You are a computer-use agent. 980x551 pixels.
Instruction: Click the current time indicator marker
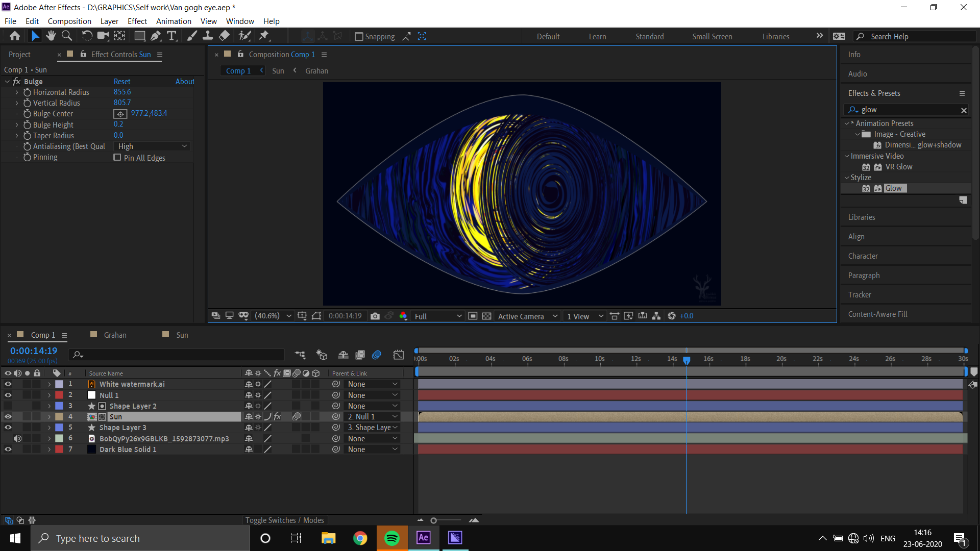(687, 360)
